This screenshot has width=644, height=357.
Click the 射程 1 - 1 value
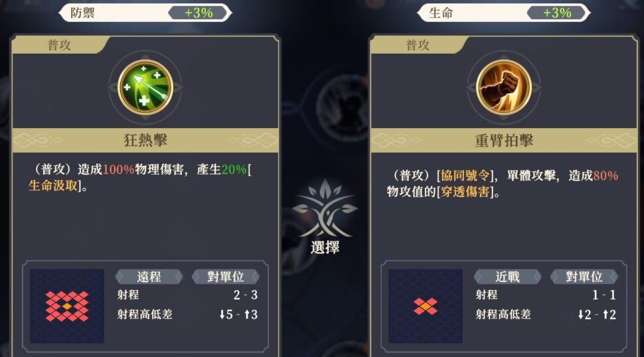(x=604, y=295)
